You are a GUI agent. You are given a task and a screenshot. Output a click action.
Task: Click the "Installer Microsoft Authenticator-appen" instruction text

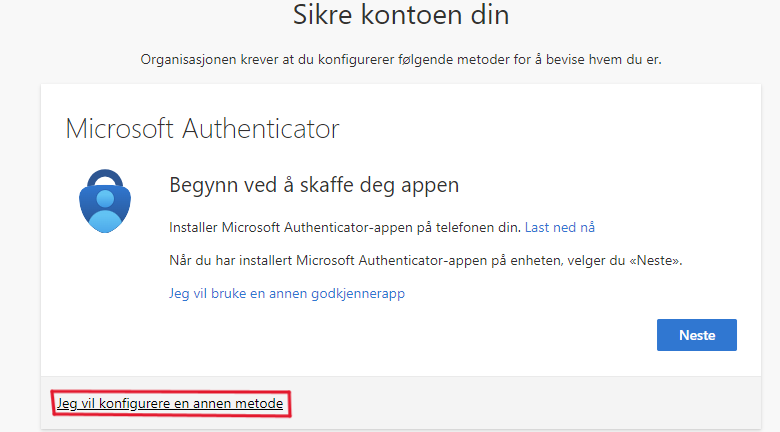click(344, 227)
